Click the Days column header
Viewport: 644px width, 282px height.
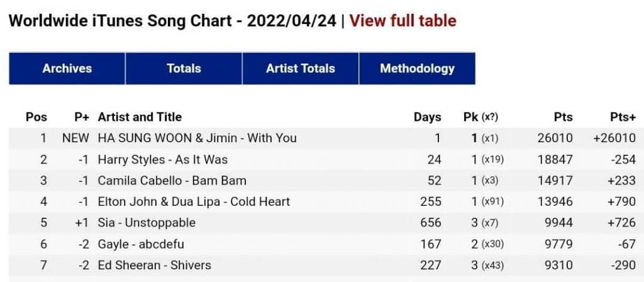[x=428, y=117]
